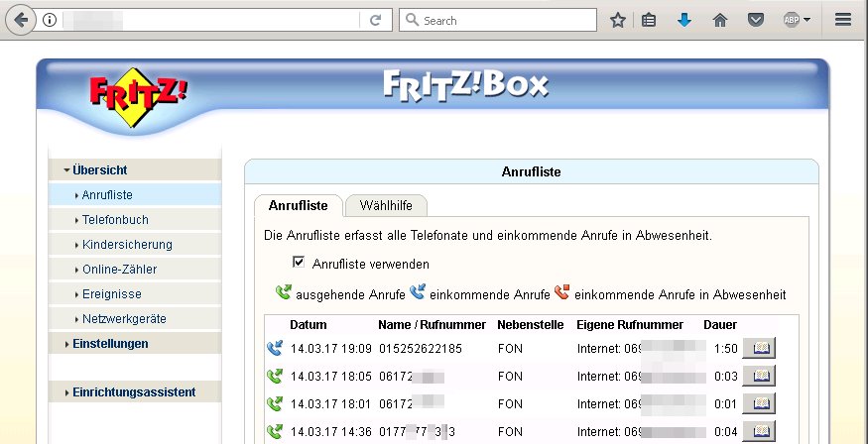Reload the page with refresh icon
The width and height of the screenshot is (868, 444).
[x=375, y=21]
